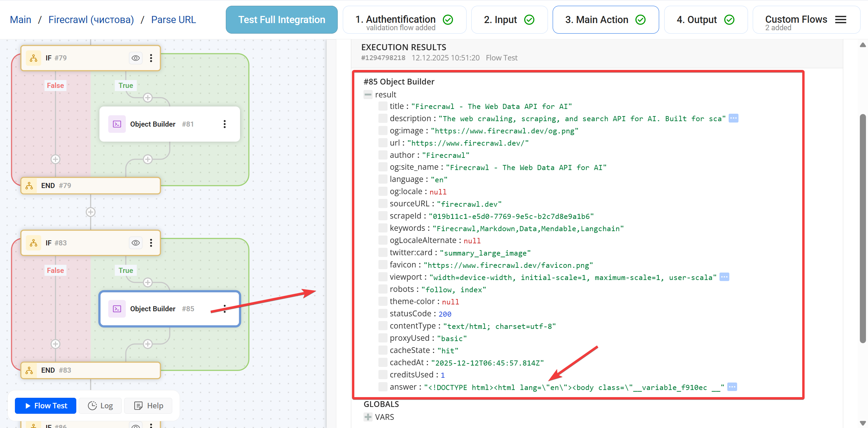Click the Help document icon
The width and height of the screenshot is (868, 428).
(138, 406)
